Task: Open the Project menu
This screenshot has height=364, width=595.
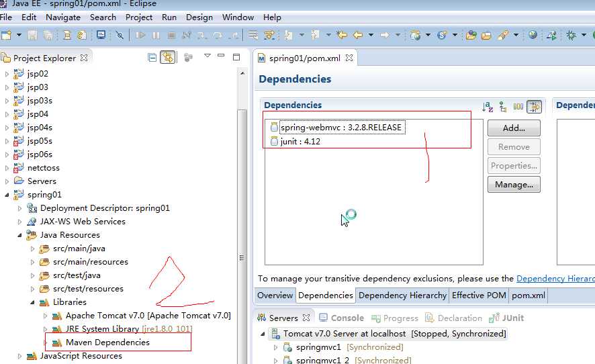Action: point(139,17)
